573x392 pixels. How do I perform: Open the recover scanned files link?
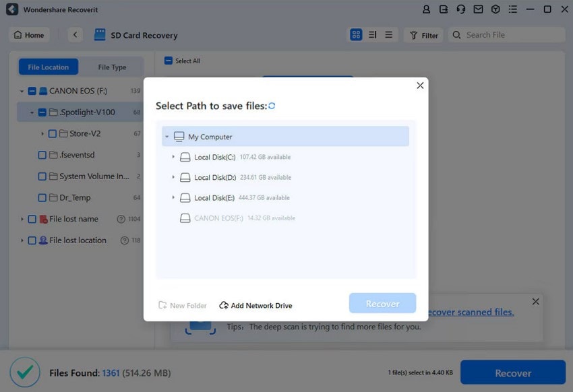[x=471, y=312]
